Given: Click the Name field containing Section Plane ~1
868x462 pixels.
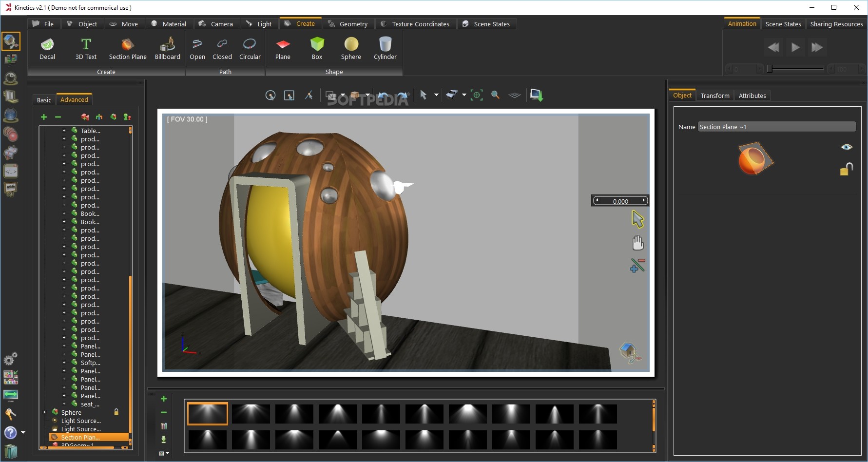Looking at the screenshot, I should pos(776,127).
